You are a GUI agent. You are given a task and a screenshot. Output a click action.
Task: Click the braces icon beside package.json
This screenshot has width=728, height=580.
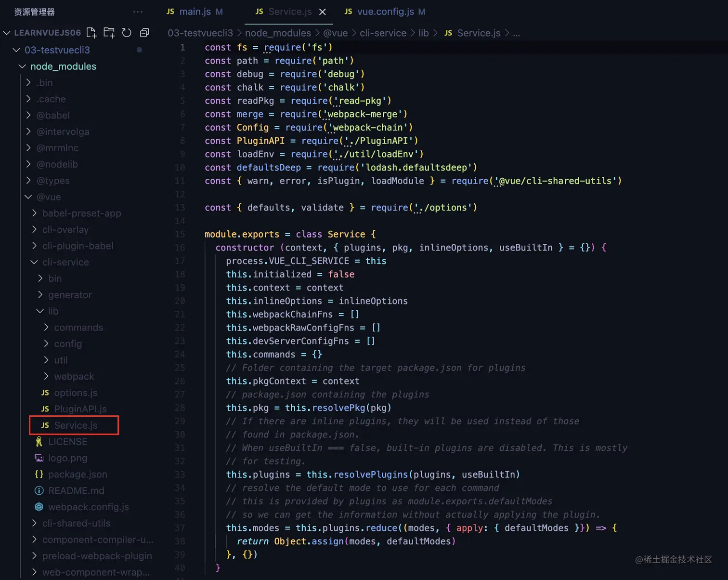coord(39,474)
